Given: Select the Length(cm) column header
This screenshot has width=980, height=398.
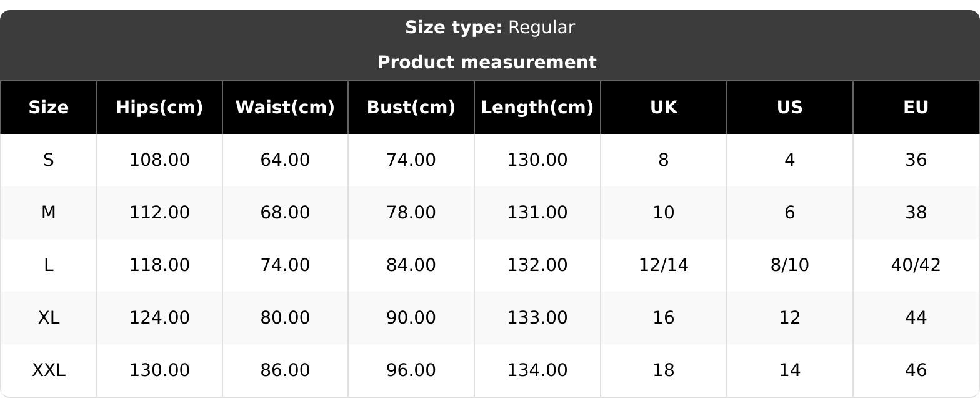Looking at the screenshot, I should (x=537, y=108).
